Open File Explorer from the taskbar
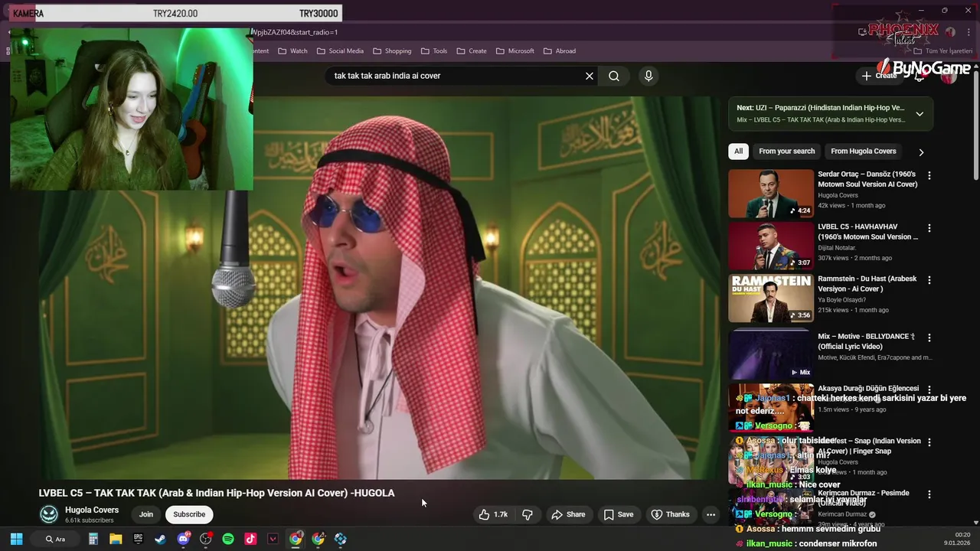 116,539
